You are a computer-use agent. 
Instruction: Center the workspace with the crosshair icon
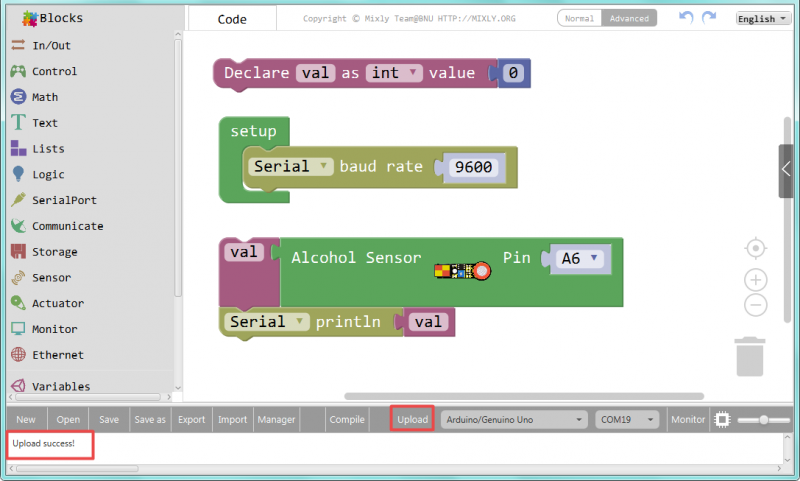tap(757, 247)
